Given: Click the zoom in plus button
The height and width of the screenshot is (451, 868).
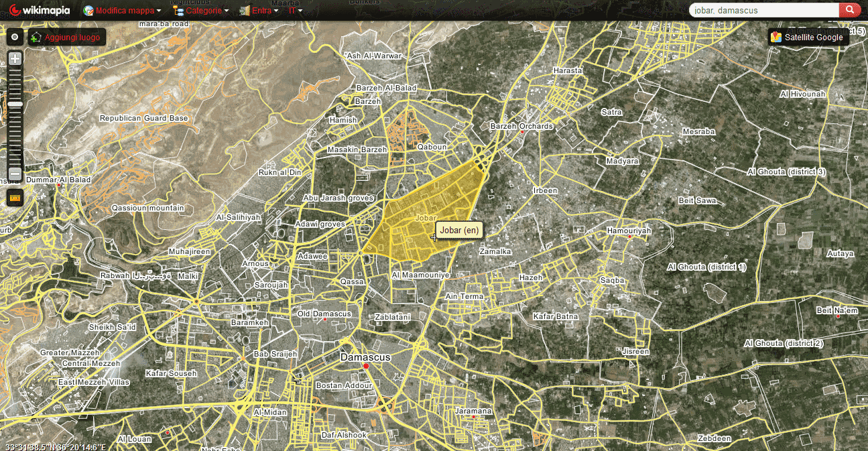Looking at the screenshot, I should click(x=14, y=58).
